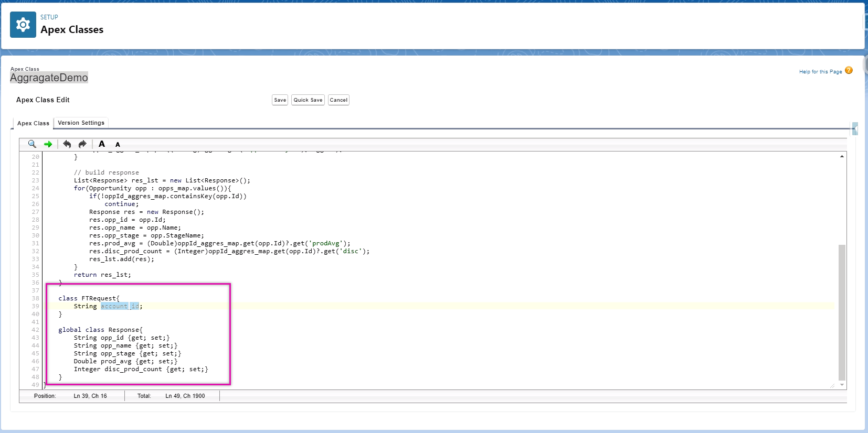Click the 'Ln 39, Ch 16' position readout
The height and width of the screenshot is (433, 868).
[x=90, y=396]
